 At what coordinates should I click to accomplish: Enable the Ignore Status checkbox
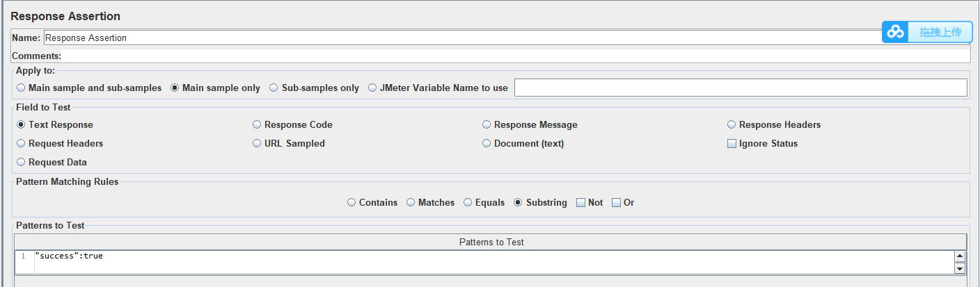point(732,144)
